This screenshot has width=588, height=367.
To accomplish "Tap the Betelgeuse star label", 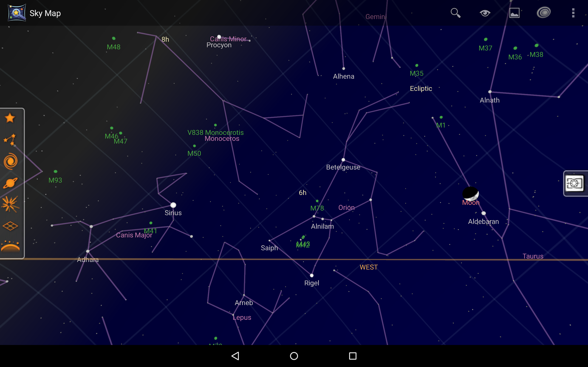I will [343, 167].
